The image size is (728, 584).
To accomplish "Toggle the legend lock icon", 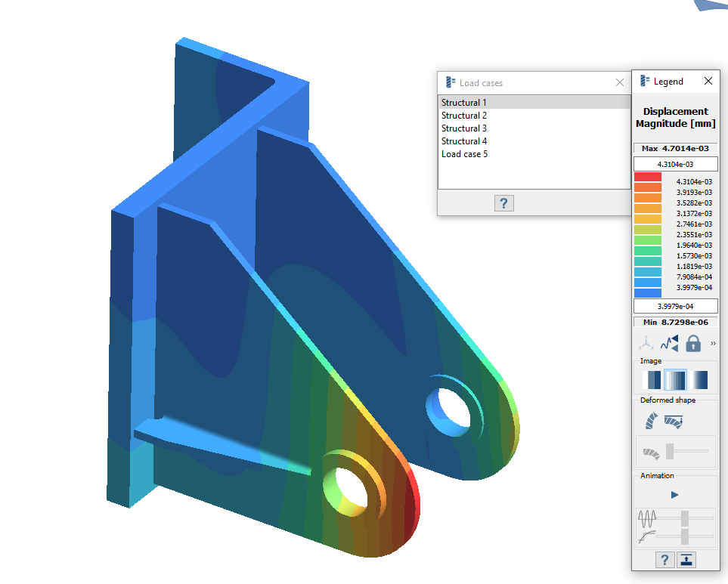I will [692, 344].
